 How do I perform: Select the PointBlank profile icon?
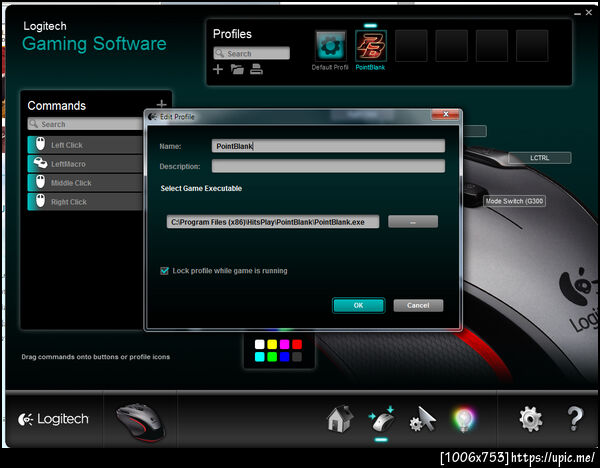click(x=371, y=46)
